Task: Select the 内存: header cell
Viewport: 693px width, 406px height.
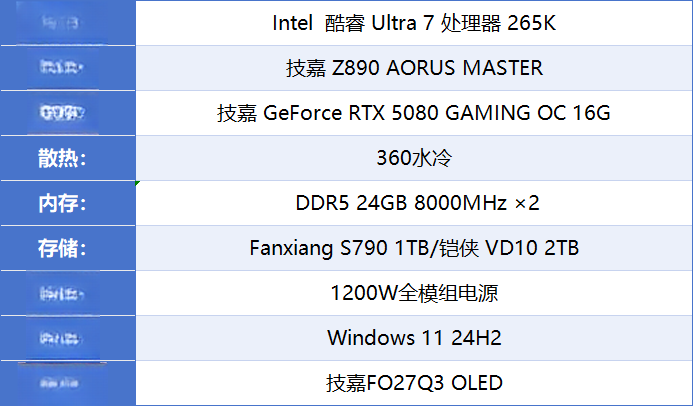Action: coord(68,203)
